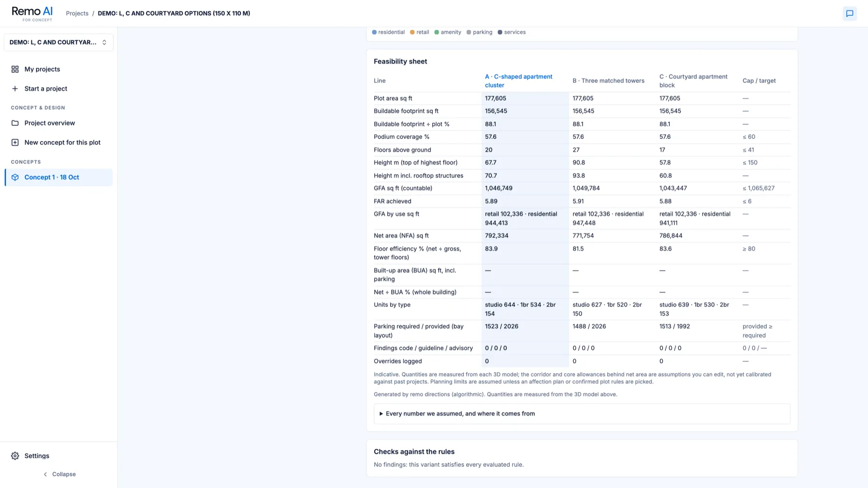Click the Floors above ground row label
The height and width of the screenshot is (488, 868).
[x=402, y=150]
